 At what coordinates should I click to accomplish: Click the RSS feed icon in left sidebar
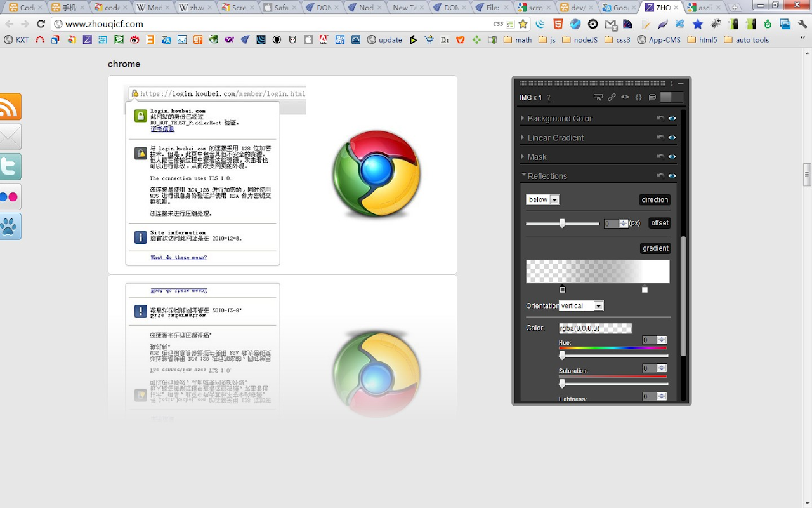10,107
